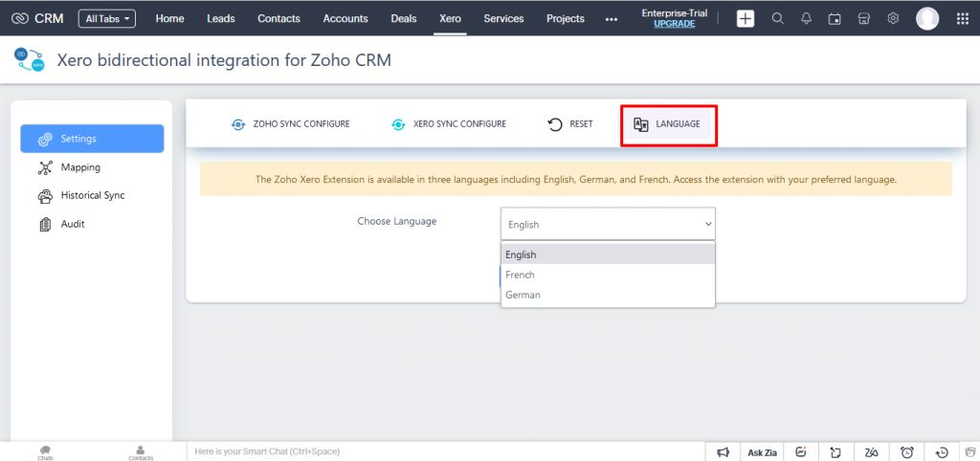Open the Accounts tab
980x461 pixels.
(x=345, y=19)
